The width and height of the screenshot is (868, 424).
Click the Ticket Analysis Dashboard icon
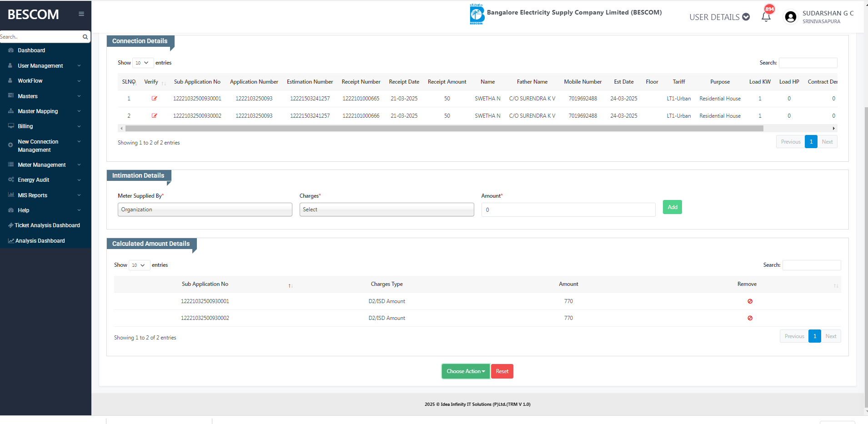(x=10, y=225)
